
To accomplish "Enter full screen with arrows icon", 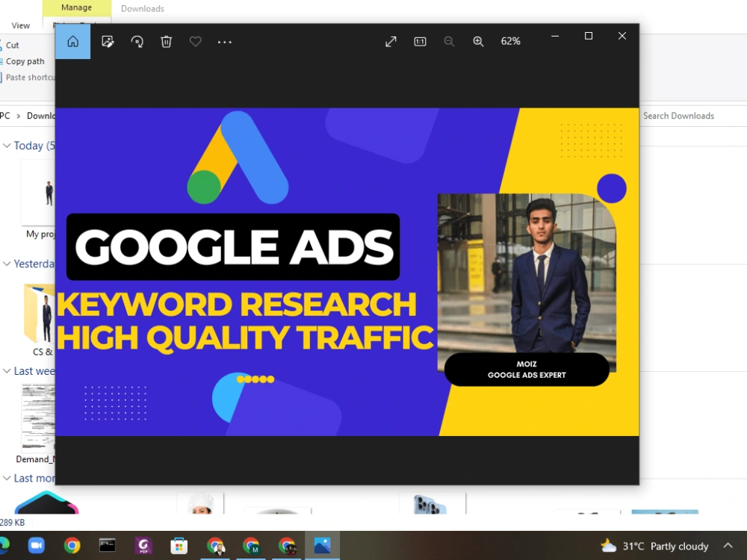I will click(x=391, y=41).
